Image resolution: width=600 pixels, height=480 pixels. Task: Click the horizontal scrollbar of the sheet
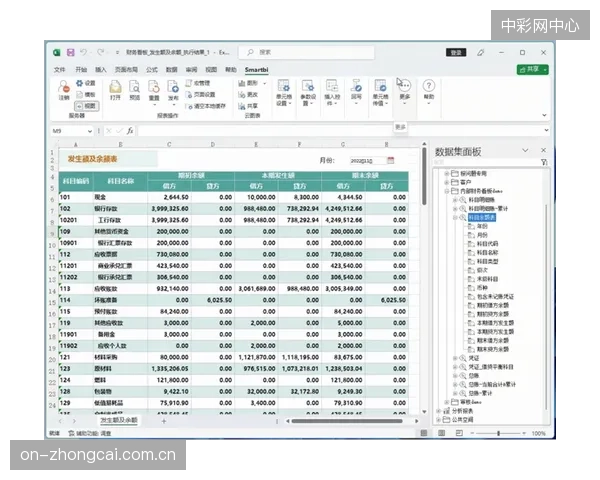pyautogui.click(x=347, y=421)
